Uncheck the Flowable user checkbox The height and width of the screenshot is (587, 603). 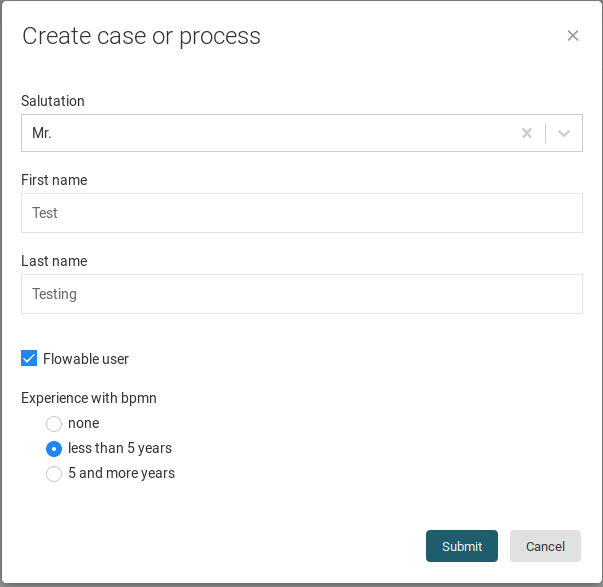coord(29,358)
